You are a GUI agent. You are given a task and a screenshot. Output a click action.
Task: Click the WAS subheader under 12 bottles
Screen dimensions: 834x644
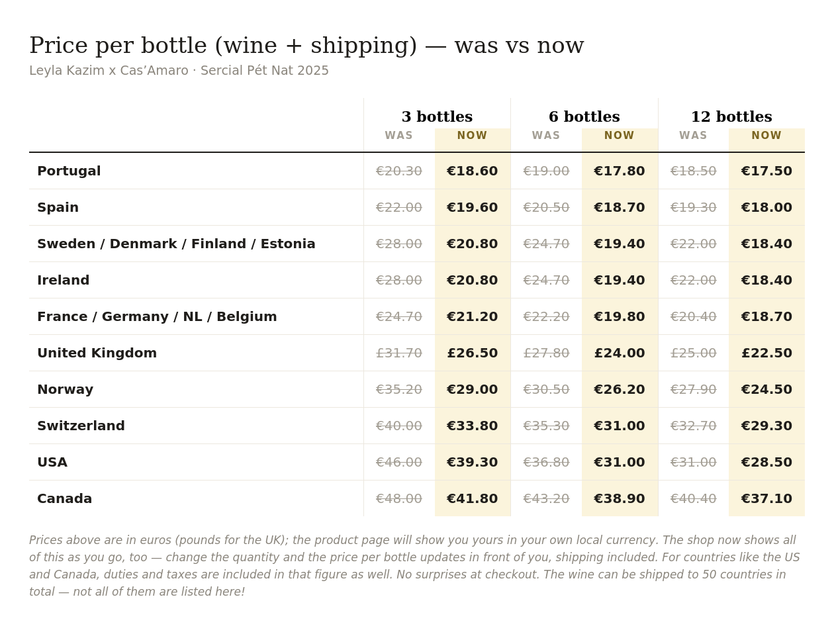click(693, 136)
